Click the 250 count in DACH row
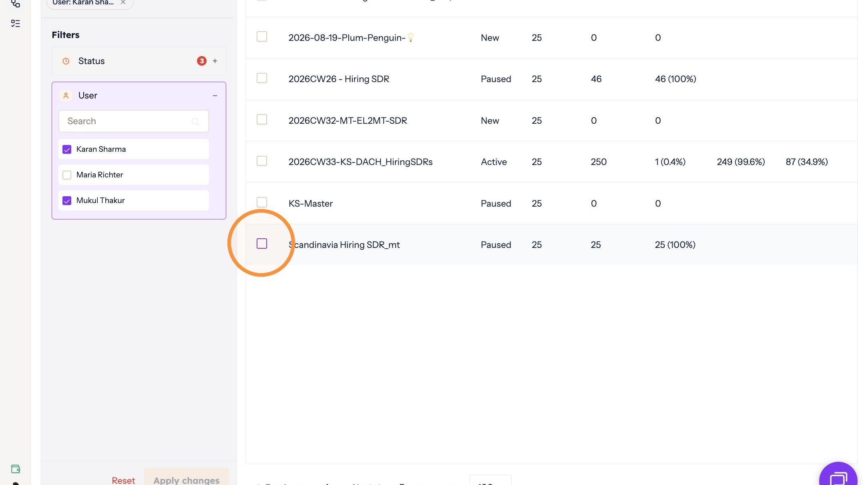868x485 pixels. click(x=599, y=162)
